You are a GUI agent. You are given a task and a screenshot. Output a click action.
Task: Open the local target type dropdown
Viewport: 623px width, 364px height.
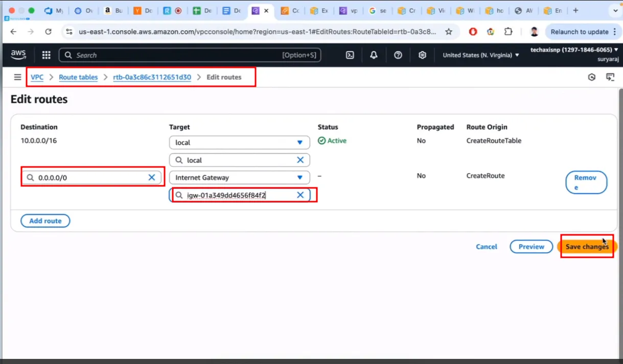[x=240, y=142]
